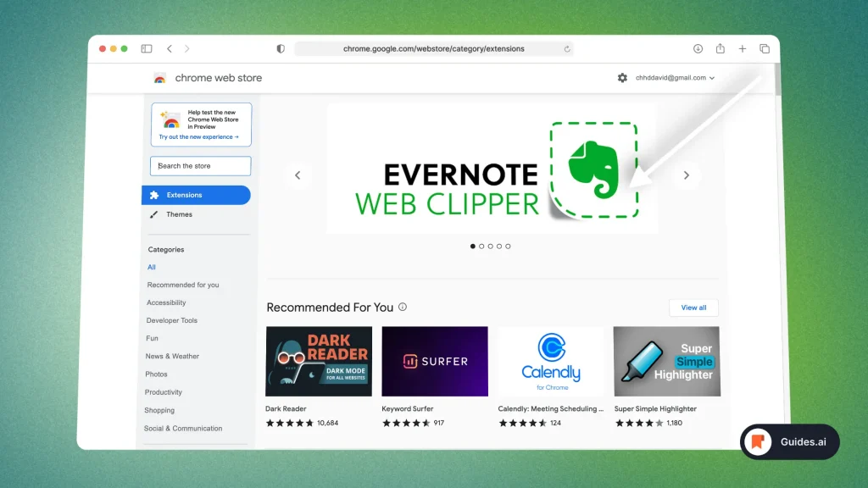
Task: Click the Guides.ai badge
Action: 790,442
